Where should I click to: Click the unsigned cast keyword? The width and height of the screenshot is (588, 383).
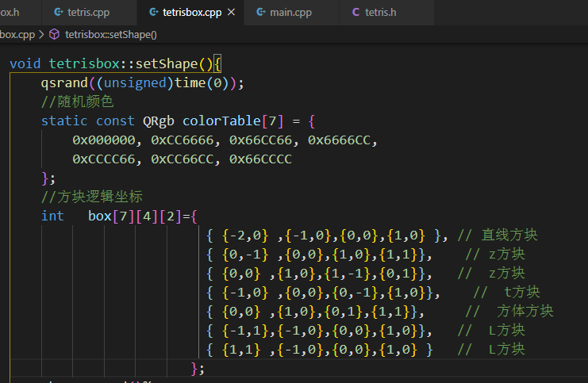(x=135, y=82)
